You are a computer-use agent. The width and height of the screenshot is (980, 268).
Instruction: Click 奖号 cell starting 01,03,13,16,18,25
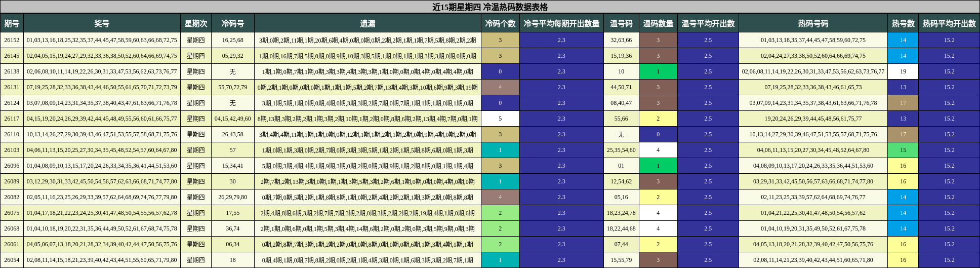pyautogui.click(x=102, y=40)
